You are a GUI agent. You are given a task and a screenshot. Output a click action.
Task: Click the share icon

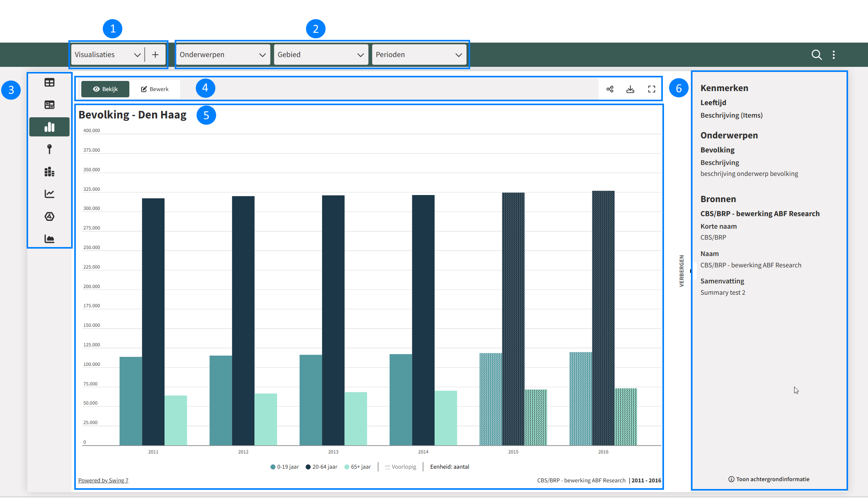tap(610, 89)
